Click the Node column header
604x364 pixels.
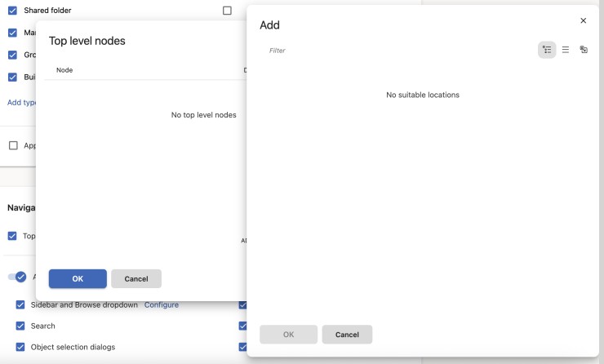click(64, 70)
